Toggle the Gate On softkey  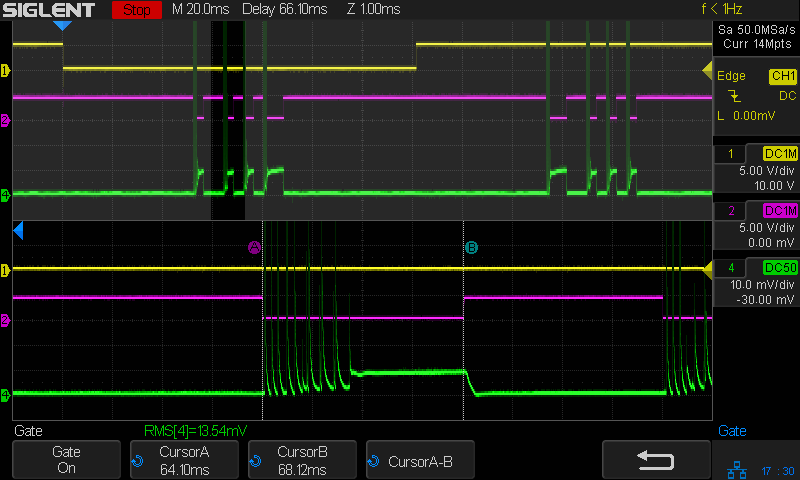point(66,460)
